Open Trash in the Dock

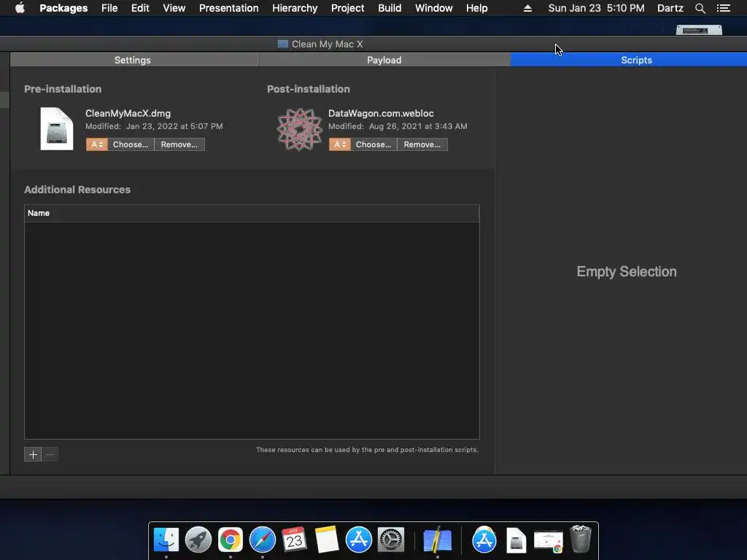click(581, 539)
